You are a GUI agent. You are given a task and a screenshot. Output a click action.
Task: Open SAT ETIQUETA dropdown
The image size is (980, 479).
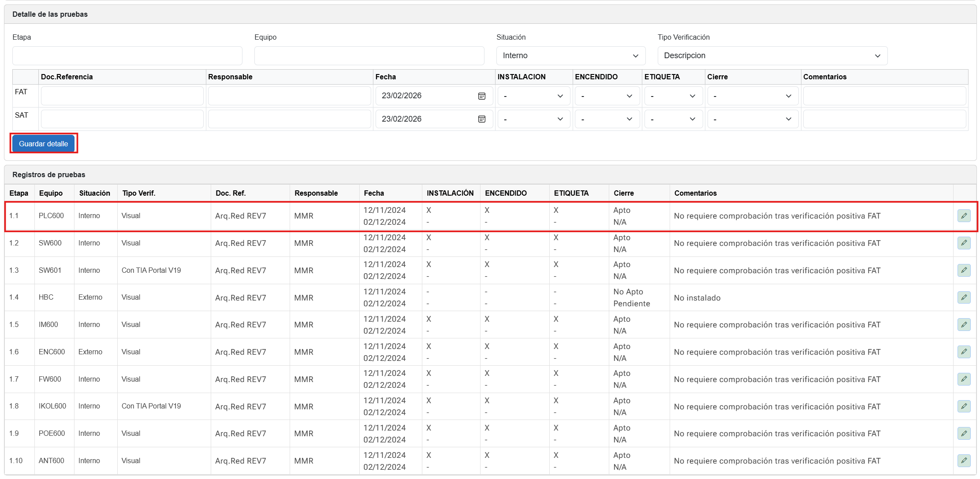point(673,119)
